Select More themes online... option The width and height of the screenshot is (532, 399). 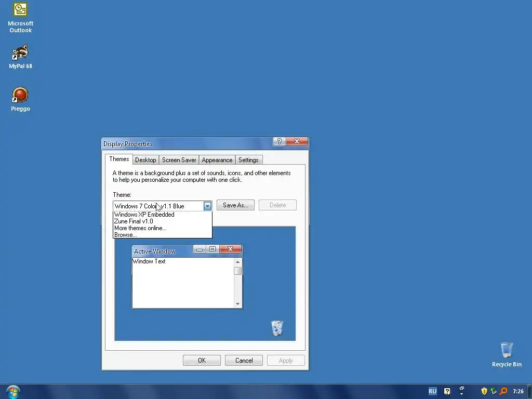click(162, 228)
